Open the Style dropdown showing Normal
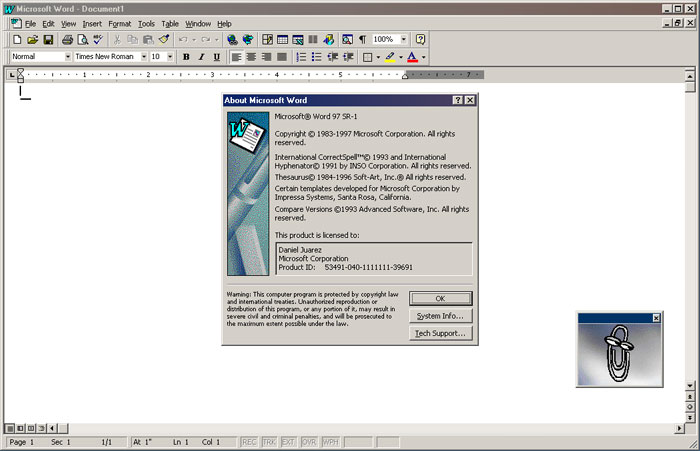 (68, 57)
